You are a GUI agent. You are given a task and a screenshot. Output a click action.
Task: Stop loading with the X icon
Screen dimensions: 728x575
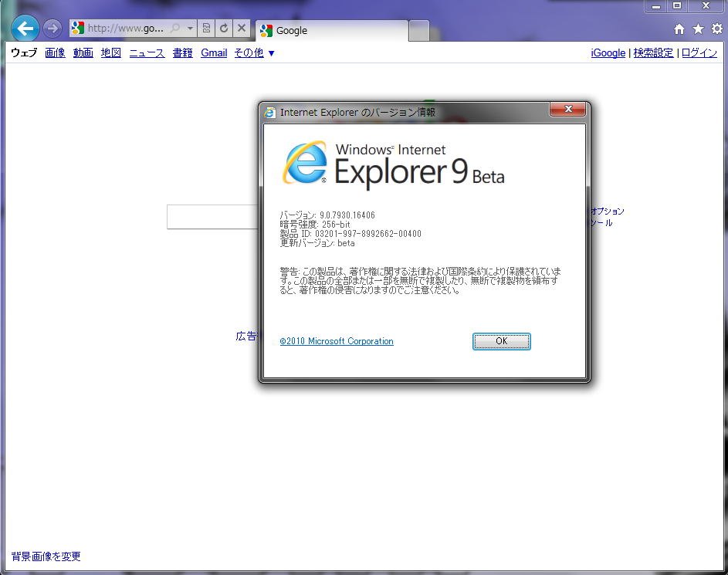point(242,29)
